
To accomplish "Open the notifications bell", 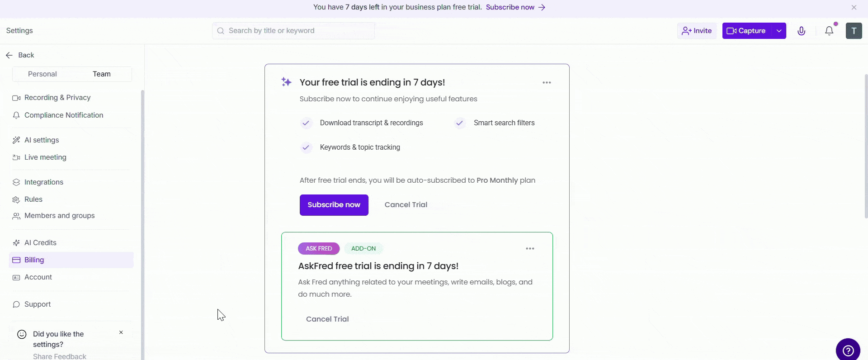I will point(829,31).
